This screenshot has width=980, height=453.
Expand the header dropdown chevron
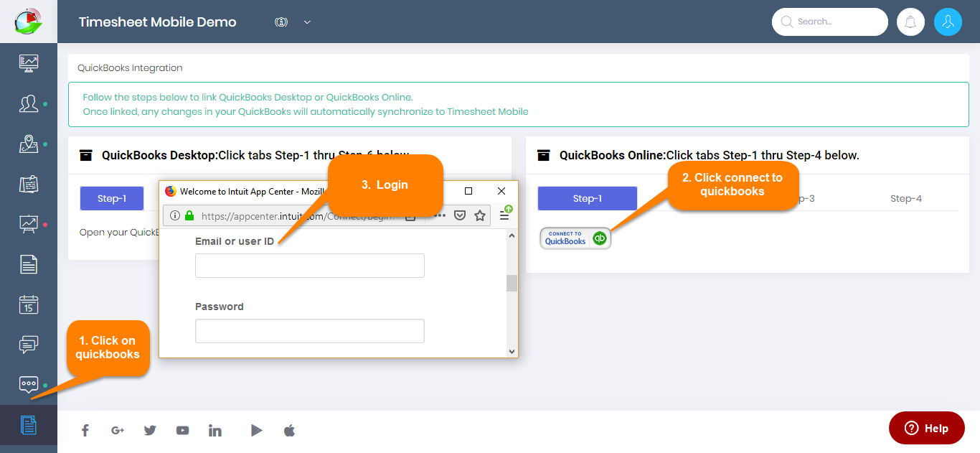[307, 22]
